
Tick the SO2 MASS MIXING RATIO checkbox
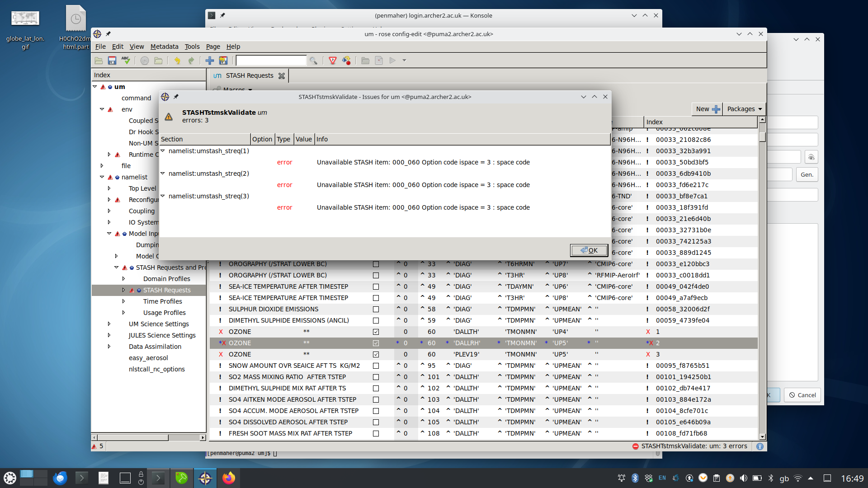[376, 377]
